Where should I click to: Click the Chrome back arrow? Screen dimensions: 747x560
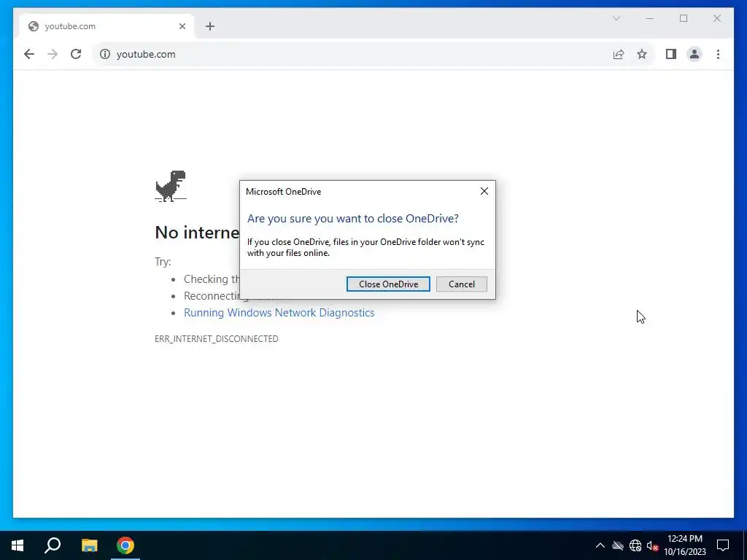pos(29,54)
